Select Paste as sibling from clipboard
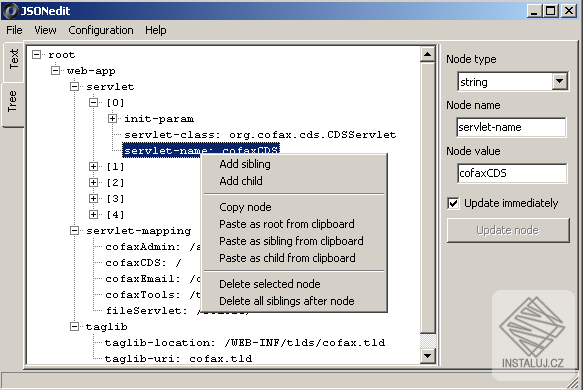The width and height of the screenshot is (583, 390). coord(294,241)
